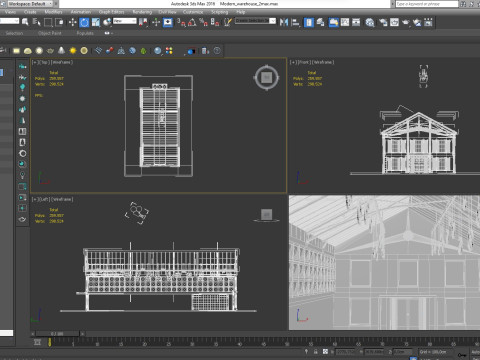480x360 pixels.
Task: Toggle Keyboard Shortcut Override icon
Action: pos(168,22)
